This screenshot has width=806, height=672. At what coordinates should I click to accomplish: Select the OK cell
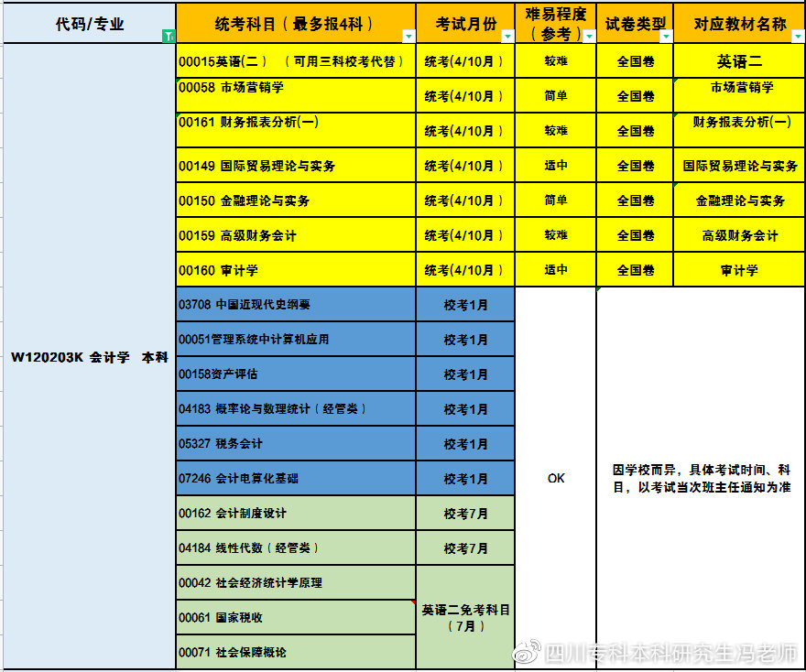click(x=556, y=478)
